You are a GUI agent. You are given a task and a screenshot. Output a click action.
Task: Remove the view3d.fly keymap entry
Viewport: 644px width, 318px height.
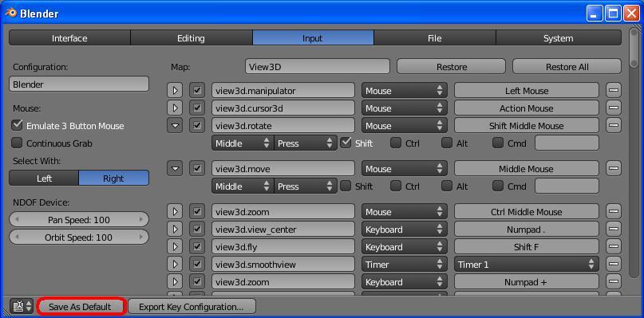point(613,246)
